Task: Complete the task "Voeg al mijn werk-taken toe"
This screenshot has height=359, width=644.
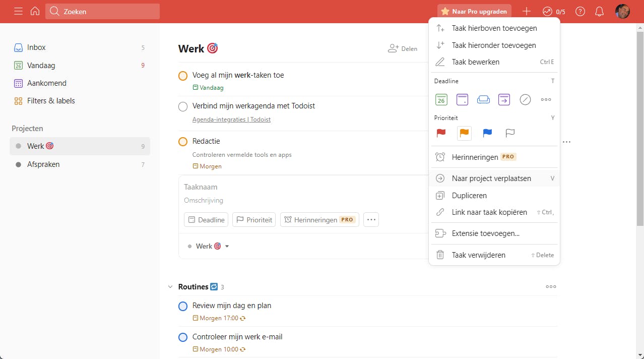Action: (x=183, y=76)
